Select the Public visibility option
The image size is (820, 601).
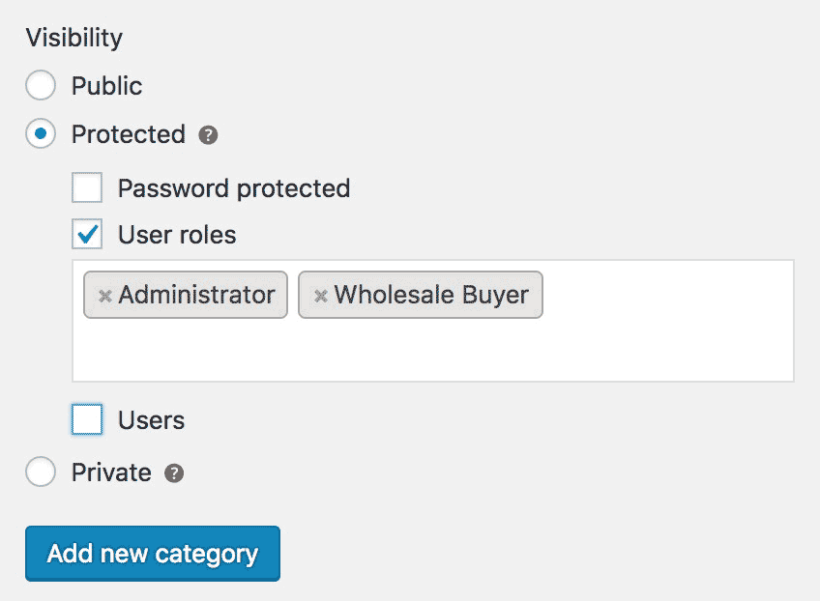click(x=40, y=86)
